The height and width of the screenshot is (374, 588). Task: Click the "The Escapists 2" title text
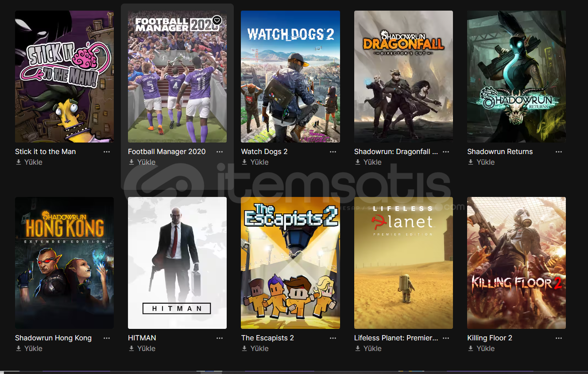(267, 338)
